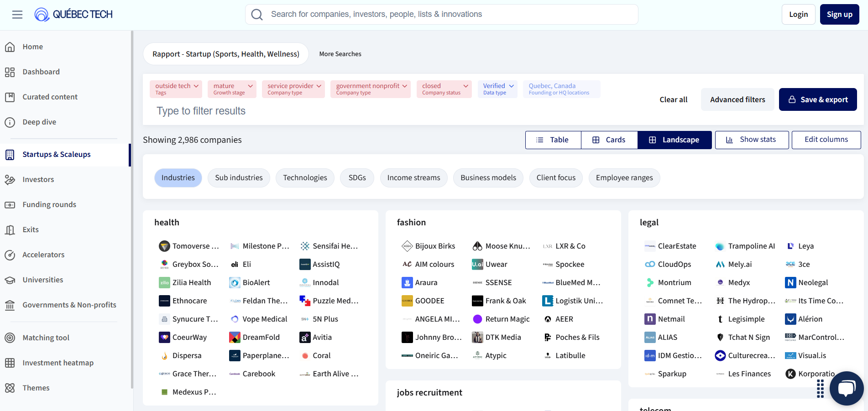Select the Income streams grouping chip

click(414, 178)
